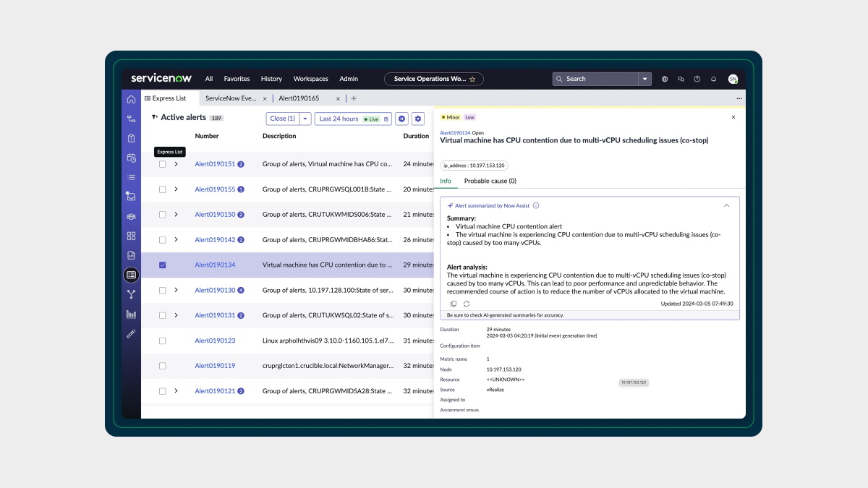Tick the checkbox for Alert0190123
Screen dimensions: 868x488
[163, 341]
